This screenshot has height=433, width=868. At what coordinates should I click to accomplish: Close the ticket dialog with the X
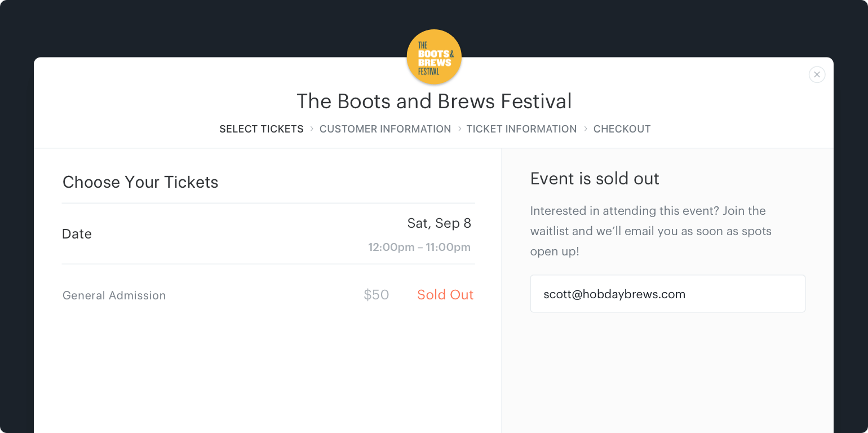coord(817,74)
